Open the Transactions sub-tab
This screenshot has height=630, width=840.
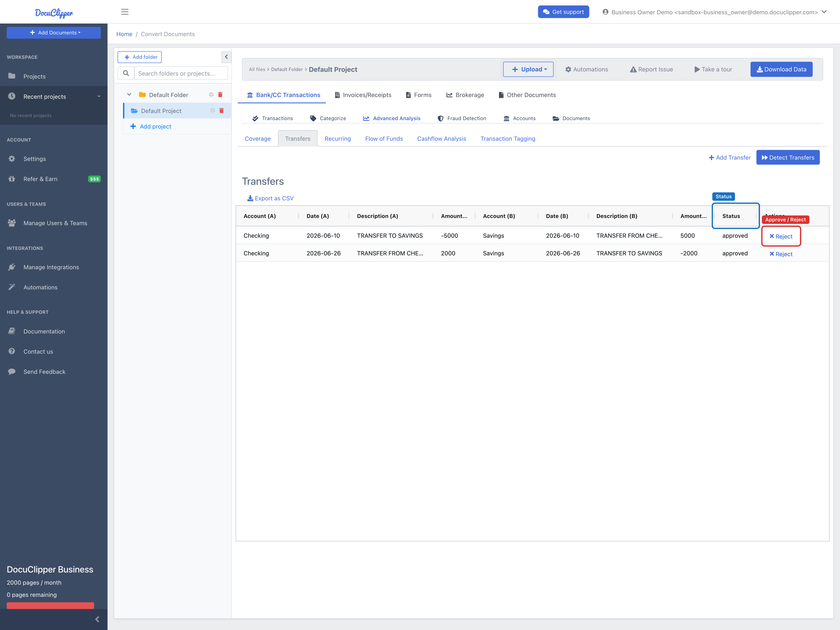273,118
